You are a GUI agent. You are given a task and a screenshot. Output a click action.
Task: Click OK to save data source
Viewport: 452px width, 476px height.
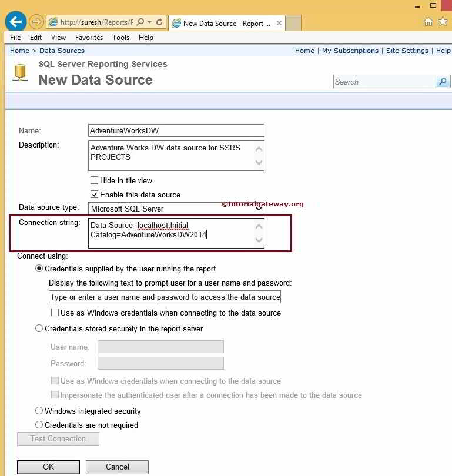49,467
